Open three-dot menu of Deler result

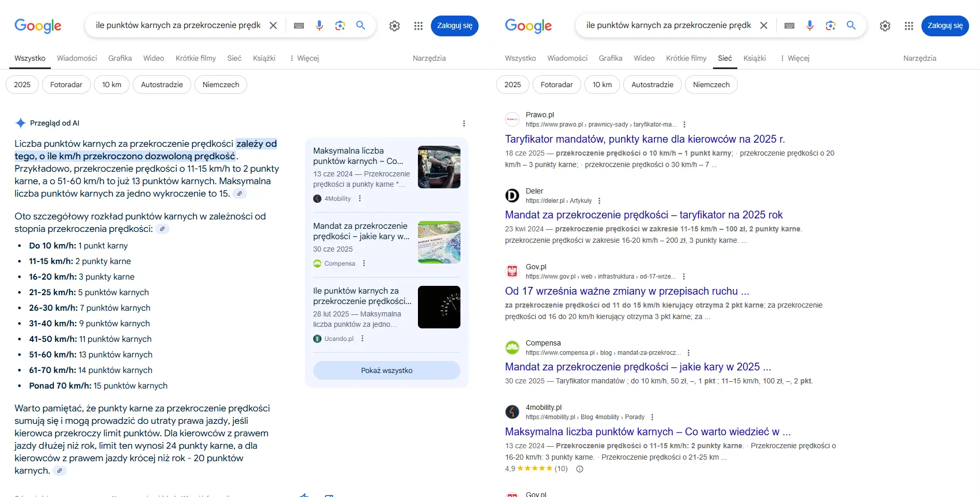tap(599, 201)
